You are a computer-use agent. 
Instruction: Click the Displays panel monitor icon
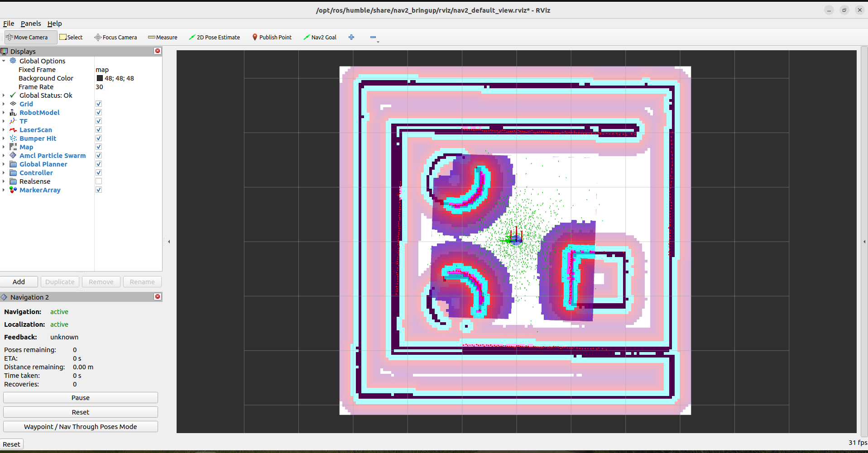click(5, 51)
